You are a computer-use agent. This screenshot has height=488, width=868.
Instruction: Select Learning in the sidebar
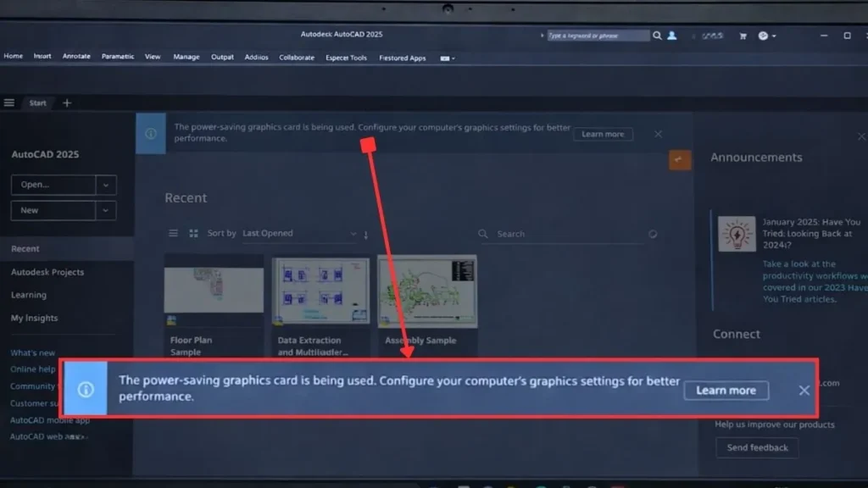(29, 295)
